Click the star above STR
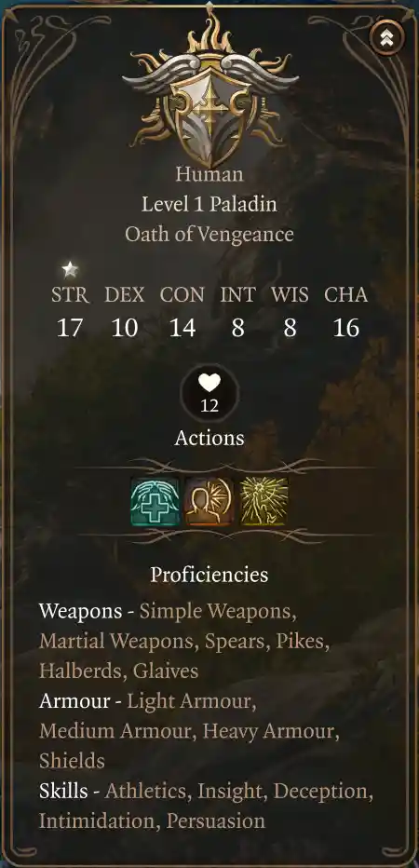The image size is (419, 868). 70,269
